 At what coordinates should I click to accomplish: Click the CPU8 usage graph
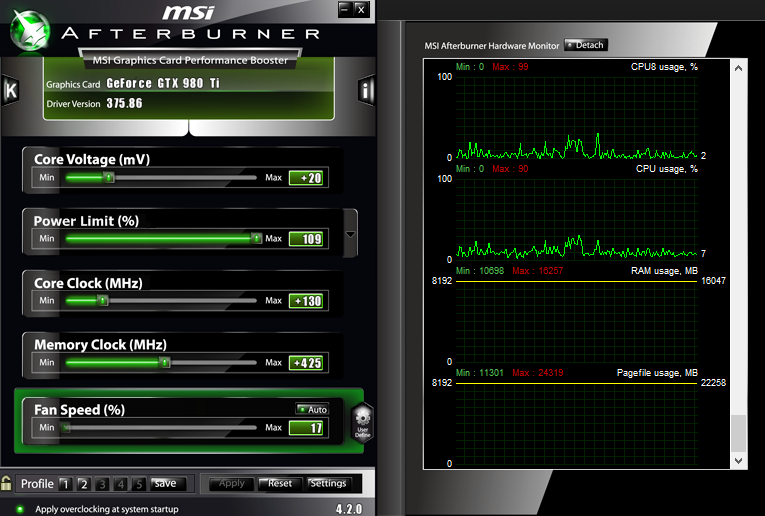576,118
